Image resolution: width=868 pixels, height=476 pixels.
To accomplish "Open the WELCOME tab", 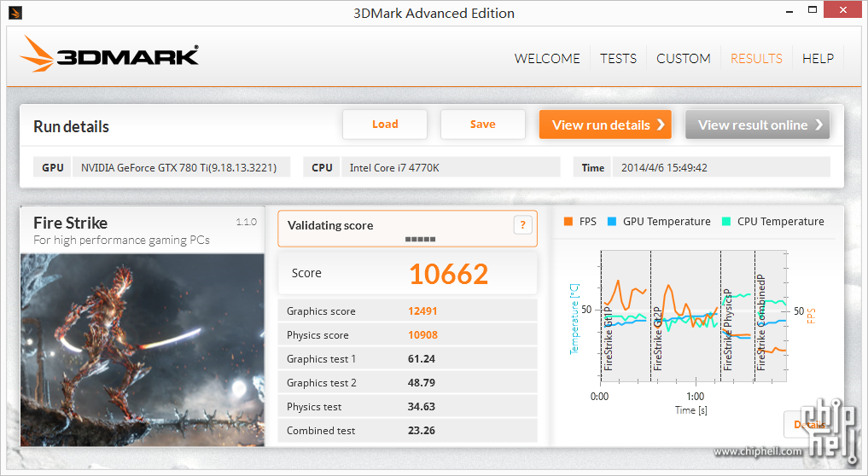I will click(x=547, y=59).
